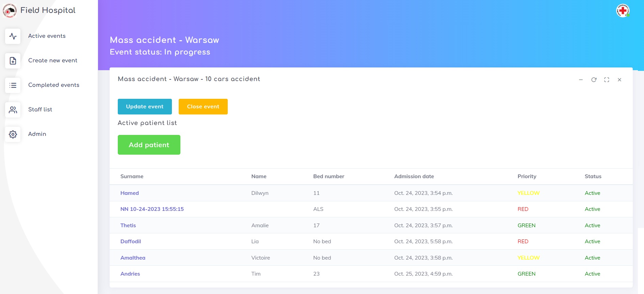Click Mass accident - Warsaw heading
This screenshot has height=294, width=644.
164,40
